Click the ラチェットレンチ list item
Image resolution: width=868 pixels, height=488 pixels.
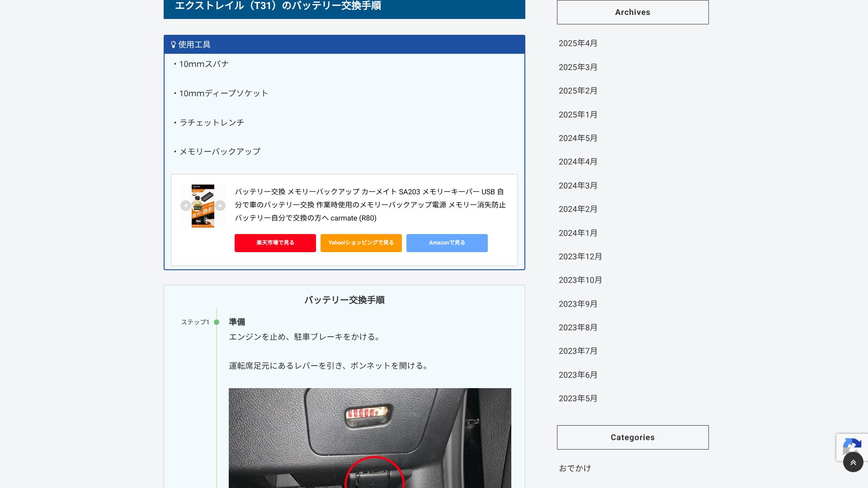[x=208, y=122]
